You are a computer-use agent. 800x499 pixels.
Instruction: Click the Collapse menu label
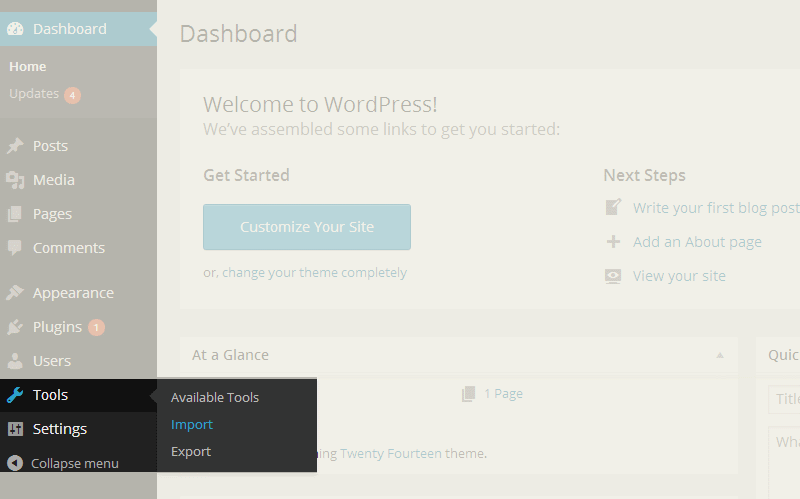75,463
